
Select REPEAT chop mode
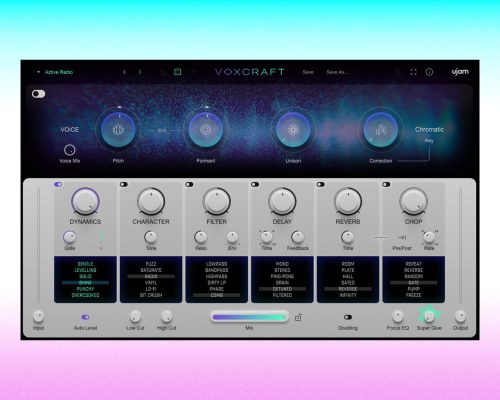(414, 264)
